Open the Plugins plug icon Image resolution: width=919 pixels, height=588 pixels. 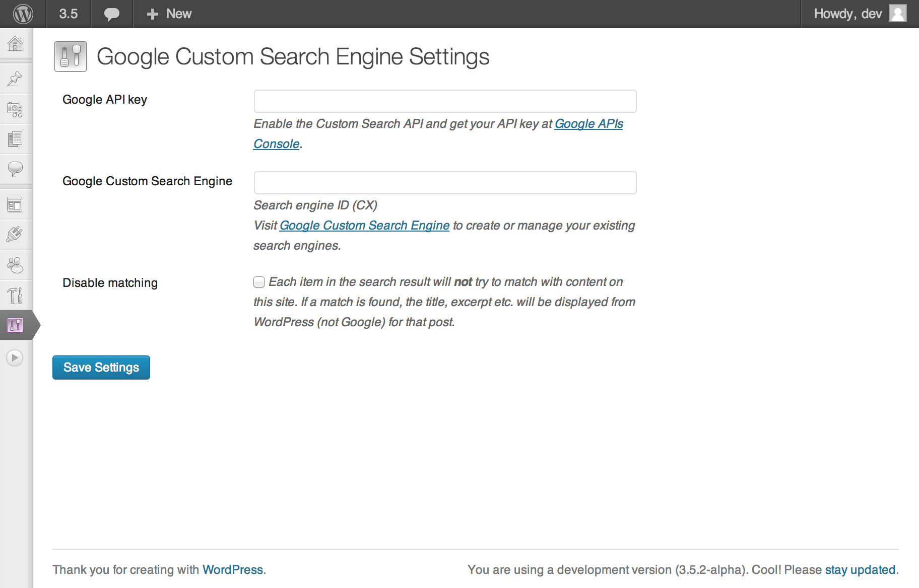pos(15,235)
